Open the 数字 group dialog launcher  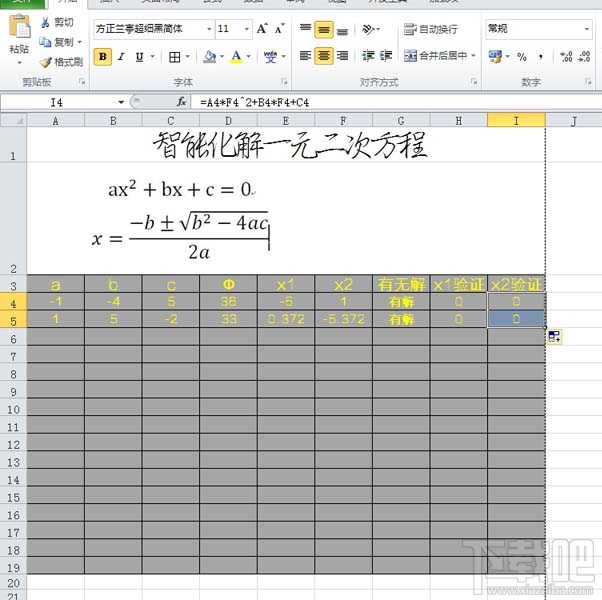coord(588,81)
